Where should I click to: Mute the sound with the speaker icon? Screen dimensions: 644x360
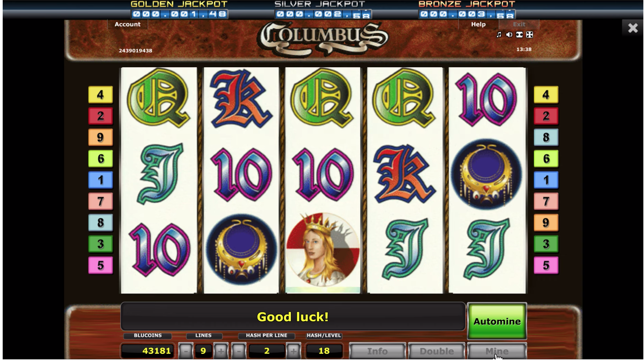coord(509,35)
